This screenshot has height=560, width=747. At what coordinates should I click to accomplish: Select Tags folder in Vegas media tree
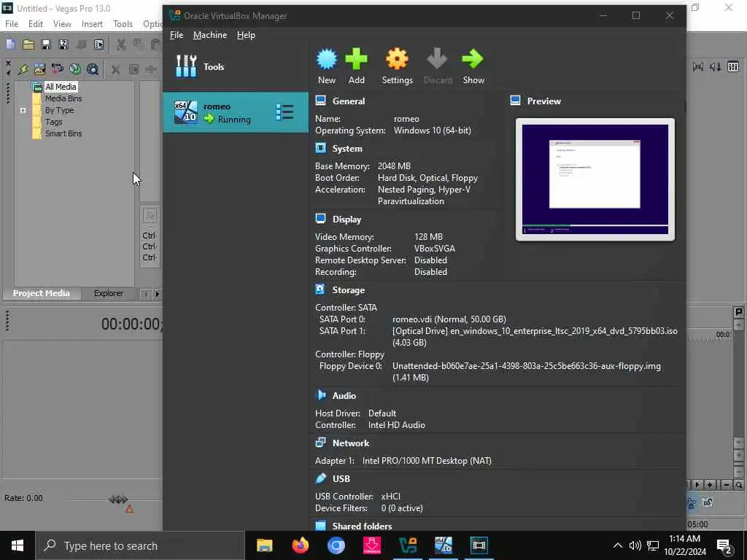53,122
